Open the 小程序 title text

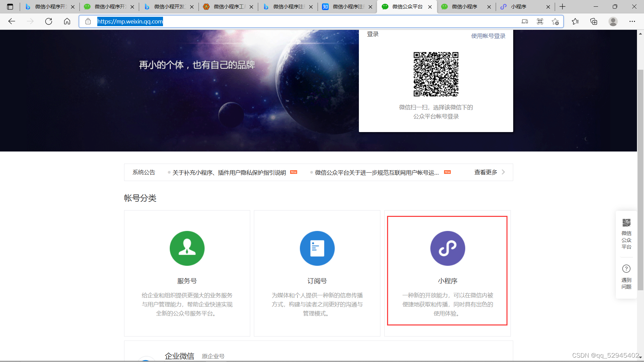(447, 281)
